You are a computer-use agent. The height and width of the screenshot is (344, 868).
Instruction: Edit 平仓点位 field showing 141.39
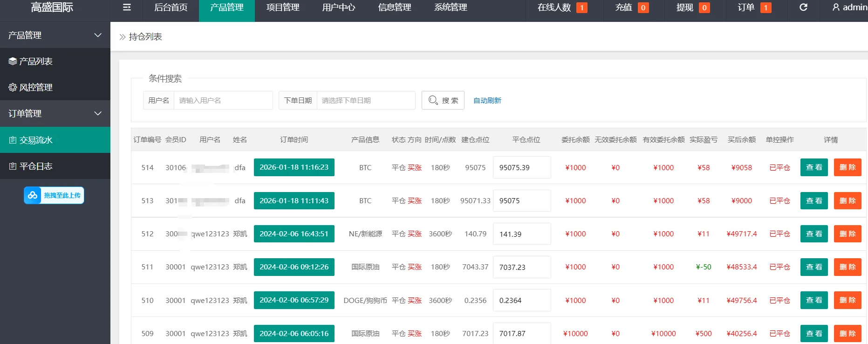522,234
